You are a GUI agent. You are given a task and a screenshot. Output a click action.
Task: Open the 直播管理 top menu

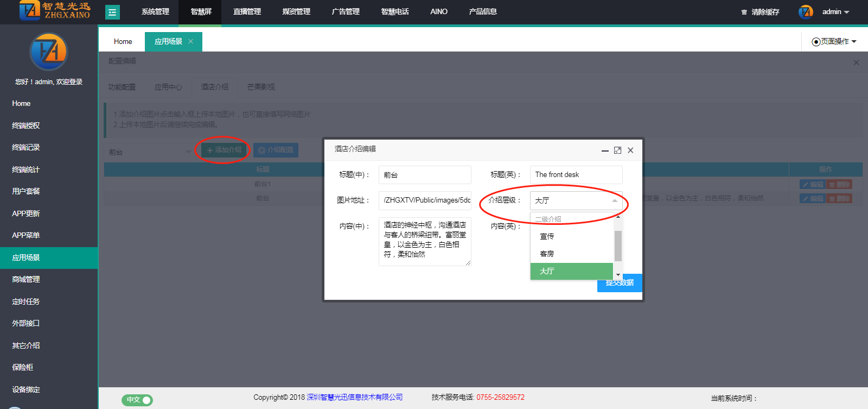[247, 12]
